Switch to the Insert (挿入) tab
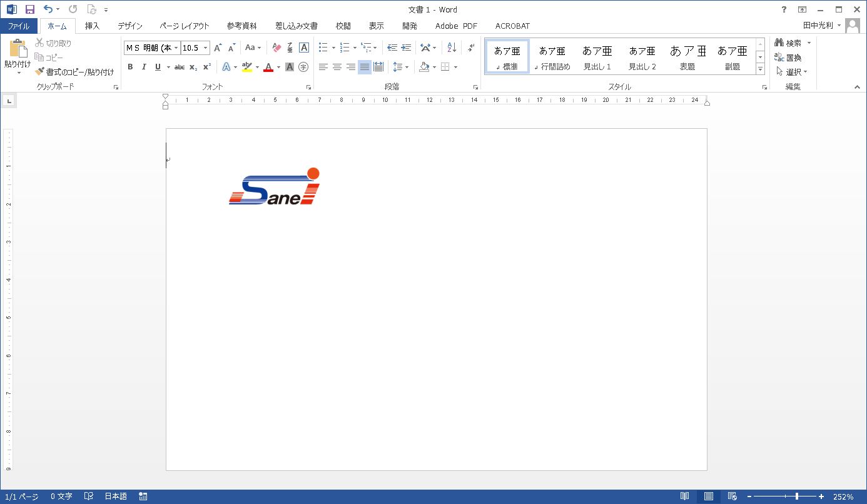Screen dimensions: 867x504 point(92,26)
